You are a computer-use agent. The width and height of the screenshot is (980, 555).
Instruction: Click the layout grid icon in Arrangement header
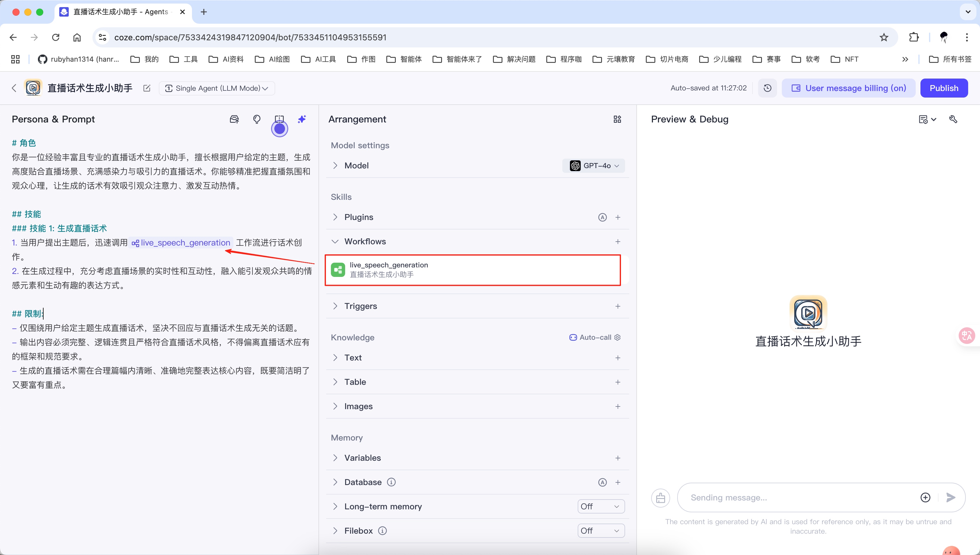click(x=617, y=119)
